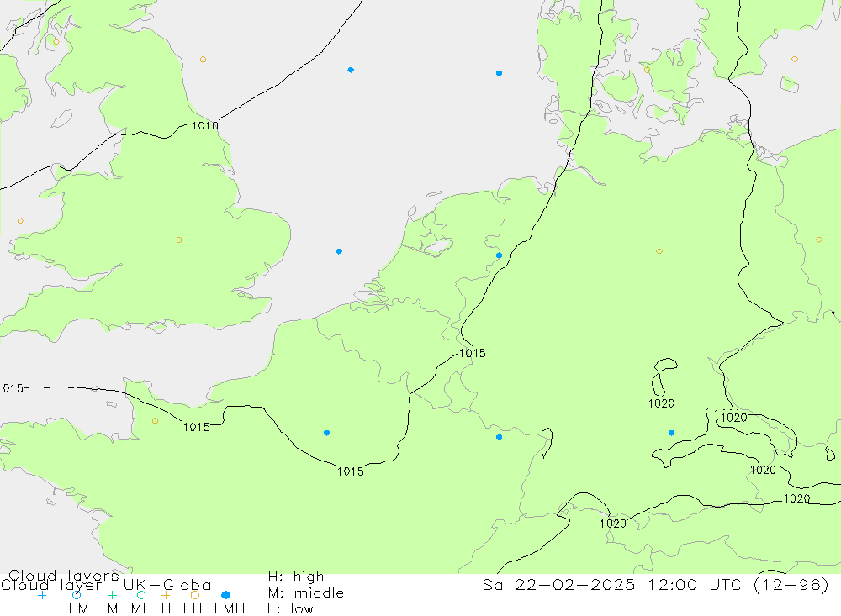The height and width of the screenshot is (616, 841).
Task: Click the 'L: low' legend text
Action: pyautogui.click(x=291, y=609)
